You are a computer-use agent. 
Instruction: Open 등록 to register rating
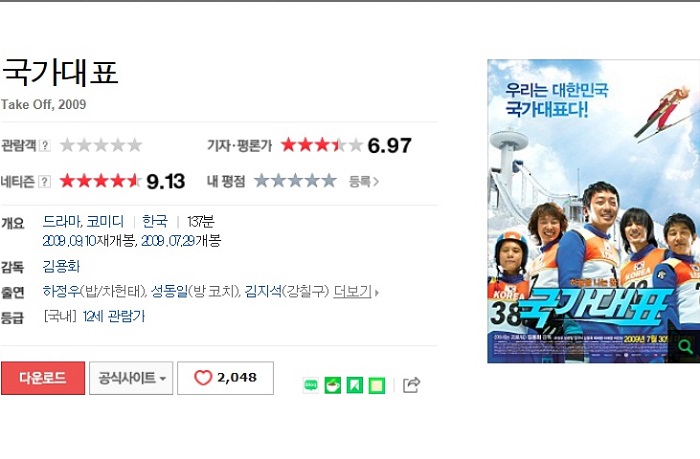point(364,182)
